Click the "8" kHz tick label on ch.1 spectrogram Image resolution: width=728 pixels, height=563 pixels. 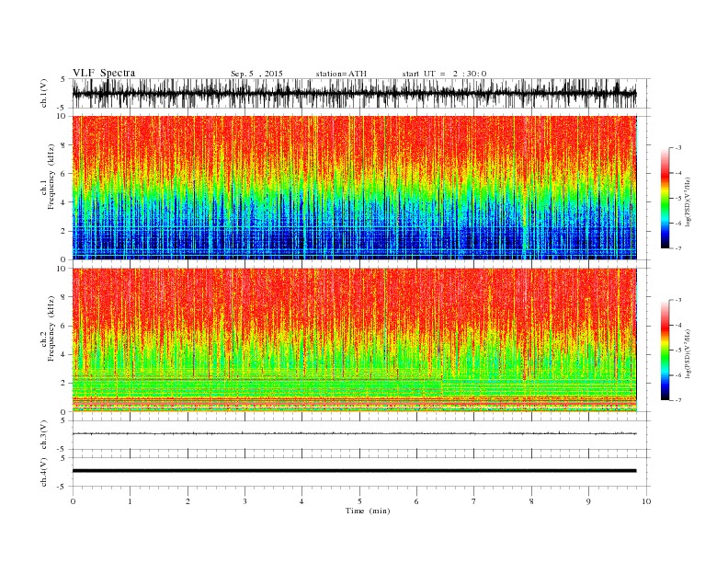click(63, 144)
